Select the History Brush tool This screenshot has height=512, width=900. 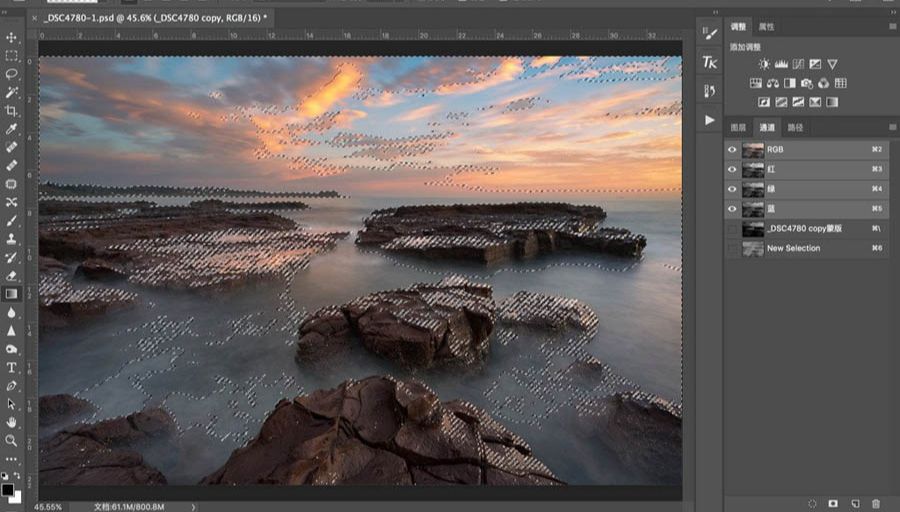[x=11, y=257]
